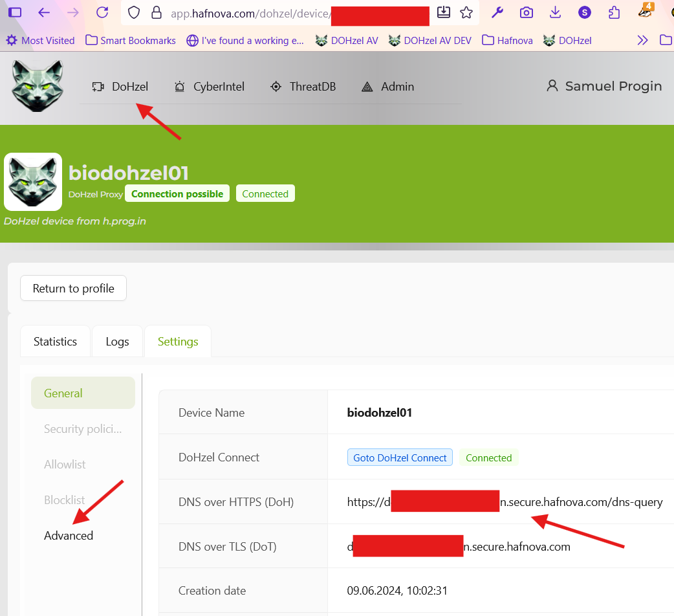Select General in settings sidebar
The height and width of the screenshot is (616, 674).
[x=83, y=393]
